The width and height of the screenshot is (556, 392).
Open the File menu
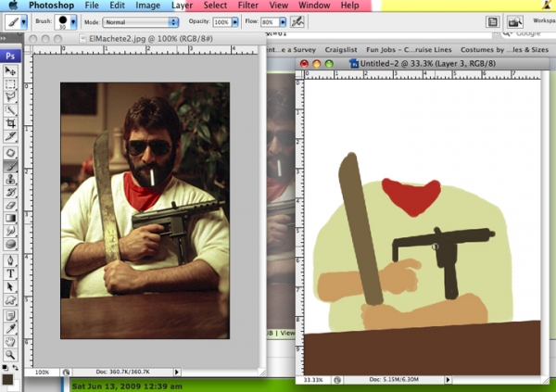click(92, 6)
